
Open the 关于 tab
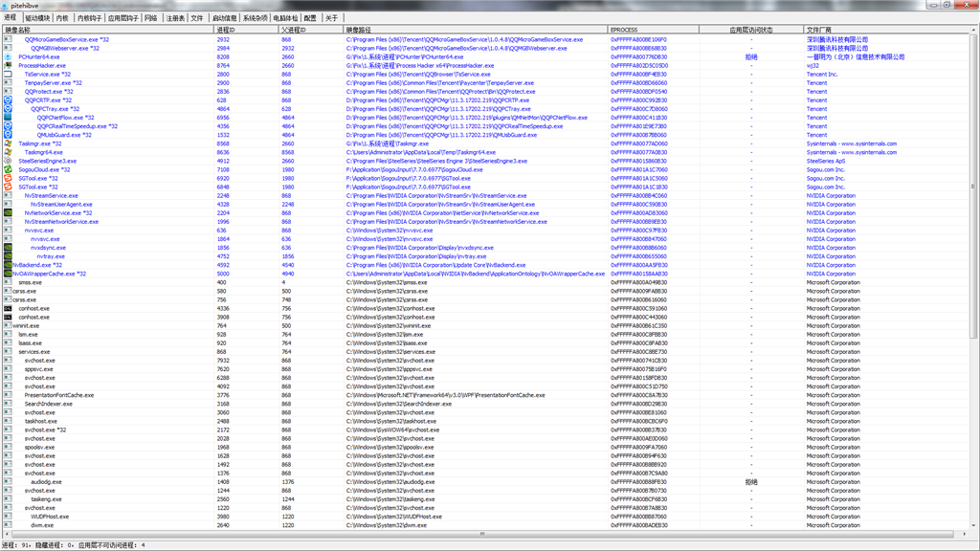332,18
